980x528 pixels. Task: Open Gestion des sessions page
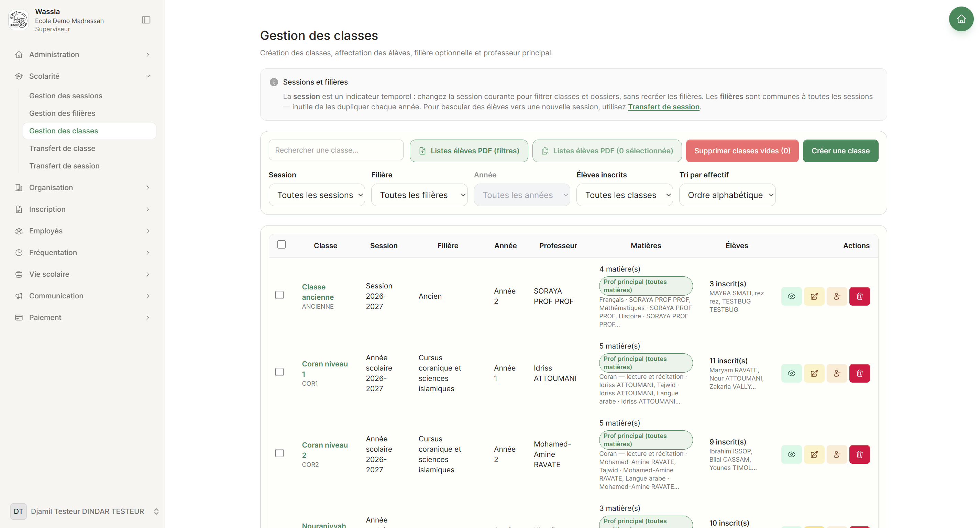coord(66,96)
